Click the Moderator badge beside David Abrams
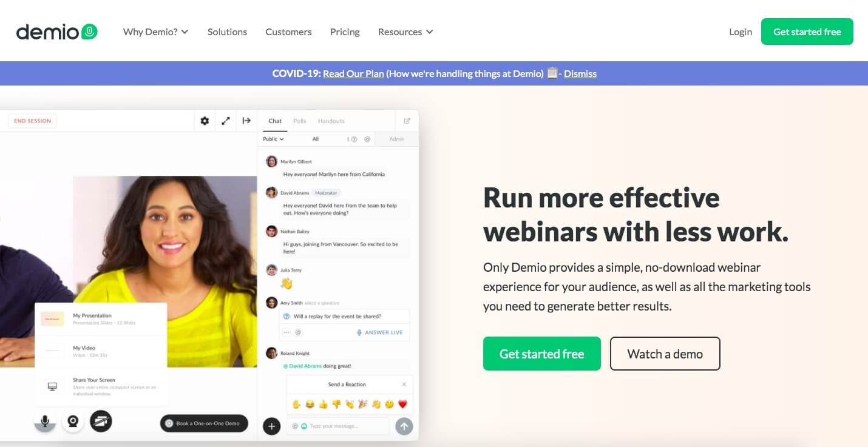The image size is (868, 447). pos(326,193)
